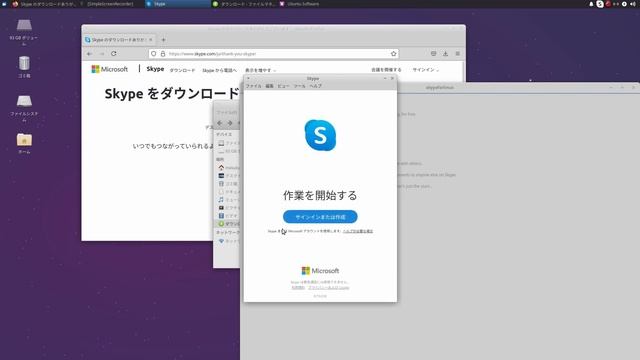This screenshot has width=640, height=360.
Task: Click back arrow in file manager window
Action: point(220,123)
